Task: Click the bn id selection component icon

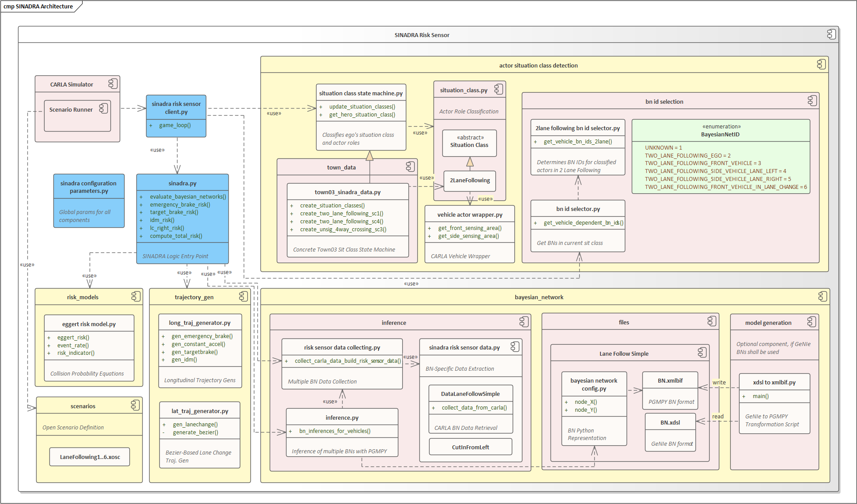Action: coord(812,101)
